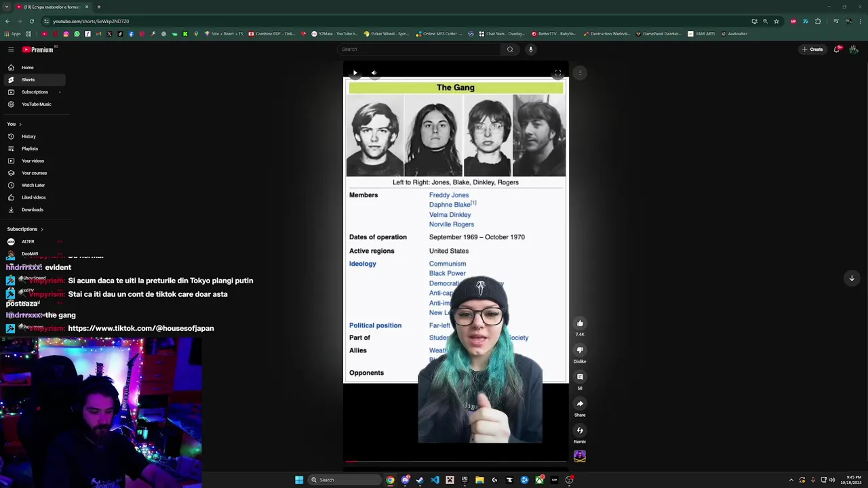Open the Xbox app from taskbar
The height and width of the screenshot is (488, 868).
pos(539,480)
